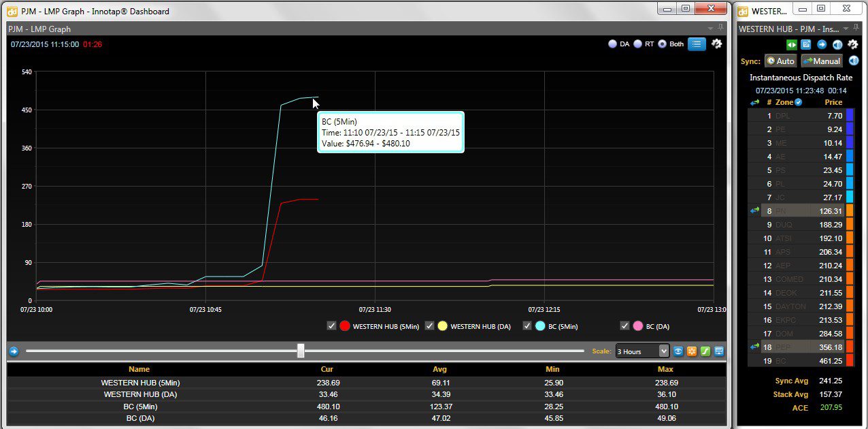Select the DUQ zone row at 188.29
The width and height of the screenshot is (868, 429).
[801, 225]
